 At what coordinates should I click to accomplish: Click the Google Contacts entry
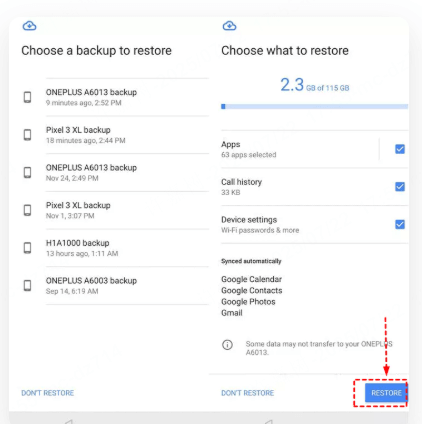[252, 290]
